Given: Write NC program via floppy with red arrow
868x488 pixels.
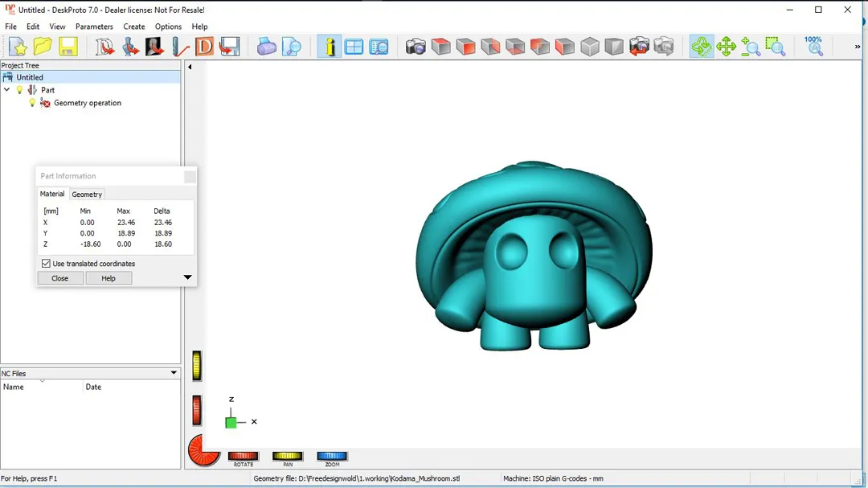Looking at the screenshot, I should pyautogui.click(x=229, y=47).
